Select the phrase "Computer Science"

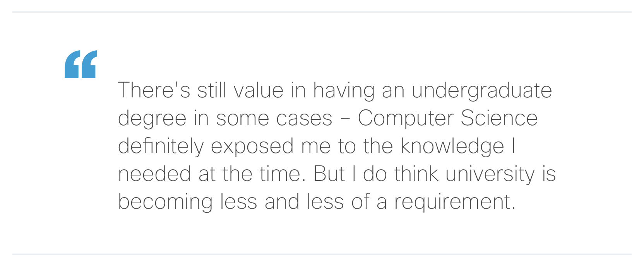pyautogui.click(x=447, y=118)
